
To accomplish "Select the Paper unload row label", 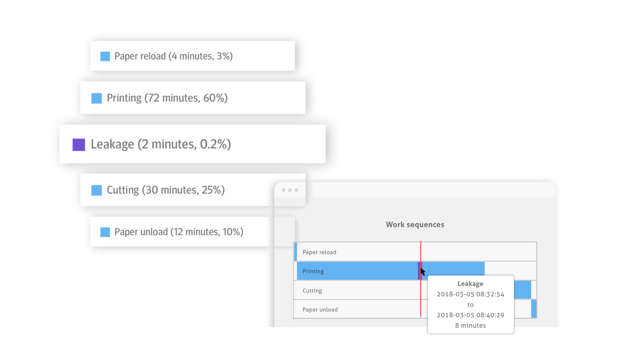I will click(320, 309).
